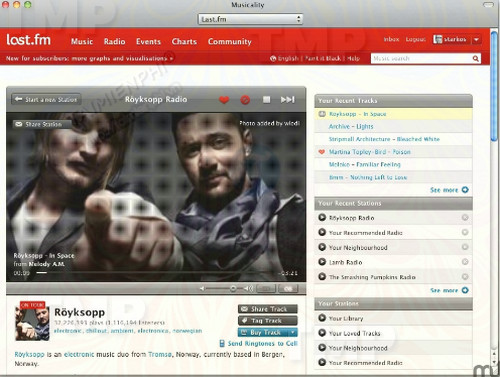Open the Help link
The image size is (500, 377).
pyautogui.click(x=353, y=58)
